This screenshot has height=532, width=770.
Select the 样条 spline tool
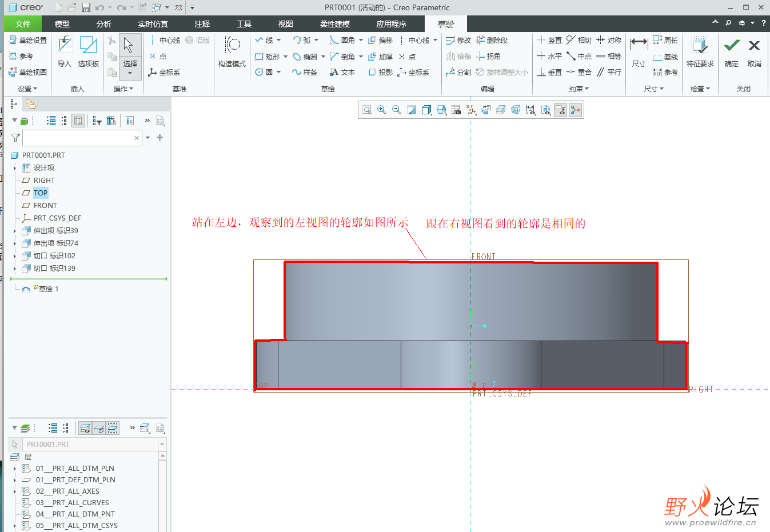305,73
